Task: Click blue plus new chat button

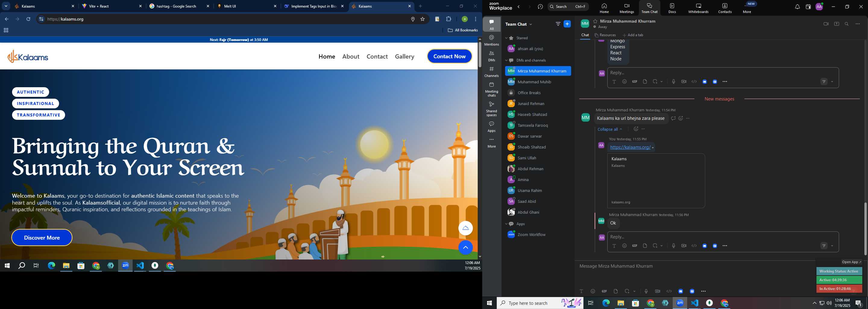Action: click(x=568, y=24)
